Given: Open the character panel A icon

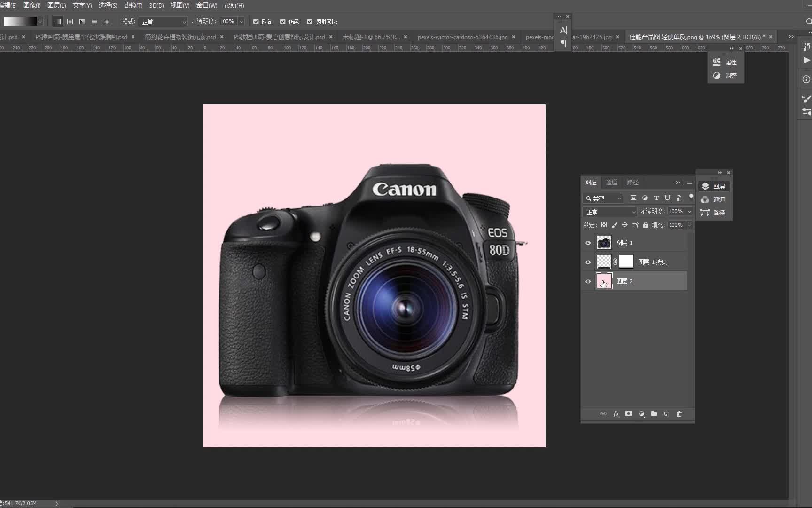Looking at the screenshot, I should click(x=563, y=30).
